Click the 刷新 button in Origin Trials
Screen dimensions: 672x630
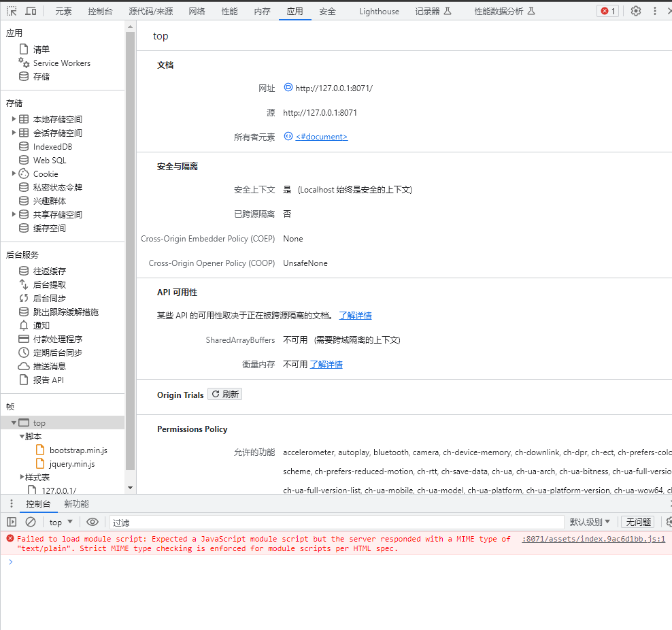[224, 393]
